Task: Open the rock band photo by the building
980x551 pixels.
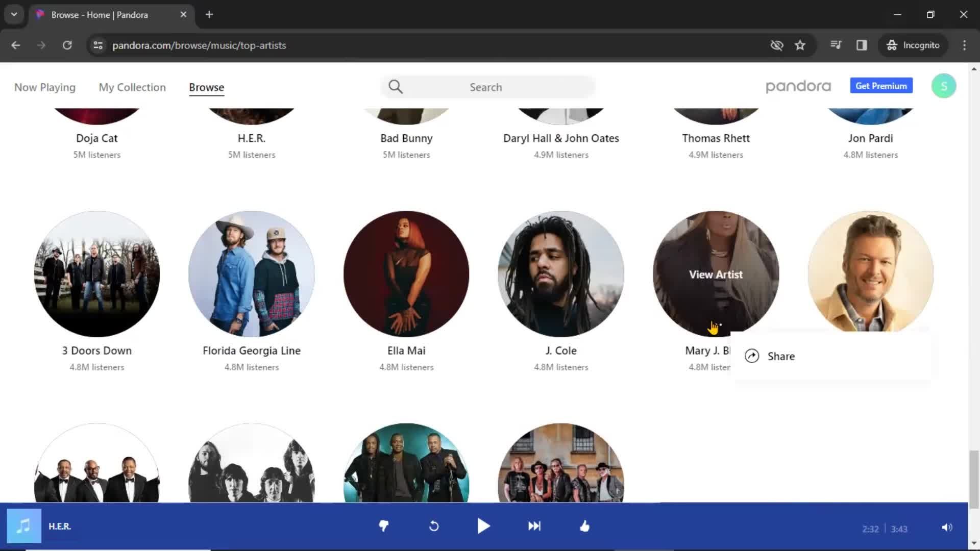Action: tap(561, 463)
